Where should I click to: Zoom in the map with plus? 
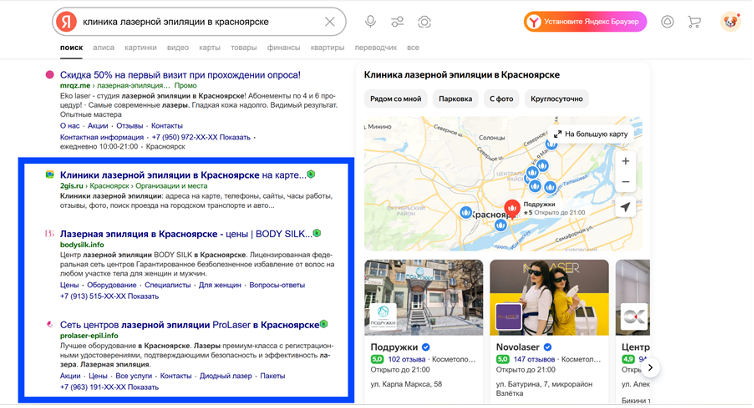point(626,161)
